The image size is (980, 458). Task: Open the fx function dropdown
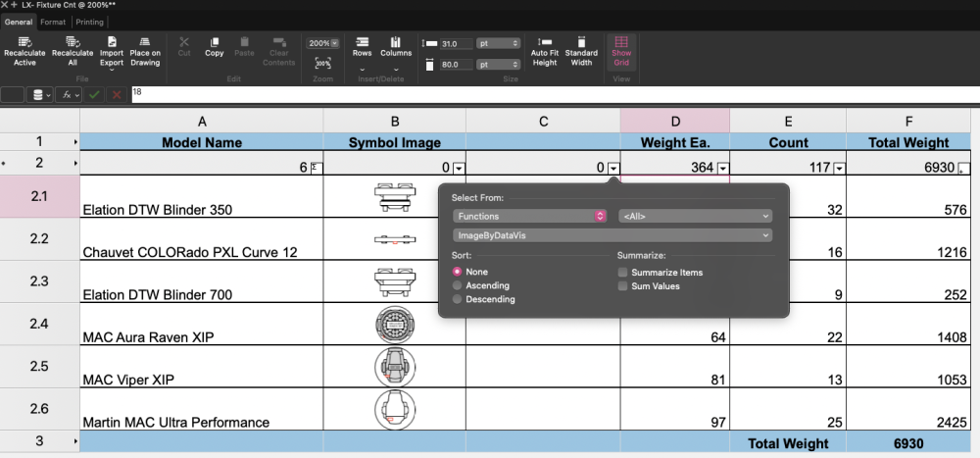[x=69, y=95]
